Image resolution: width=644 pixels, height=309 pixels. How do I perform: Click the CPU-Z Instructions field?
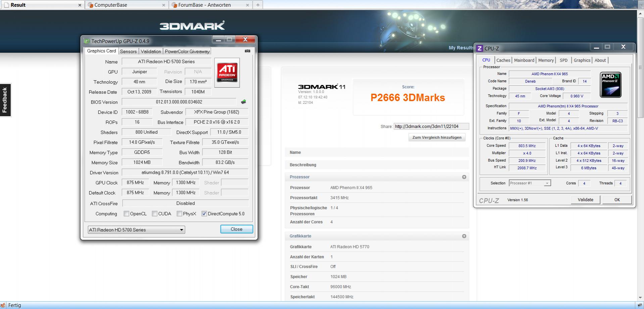click(x=568, y=128)
